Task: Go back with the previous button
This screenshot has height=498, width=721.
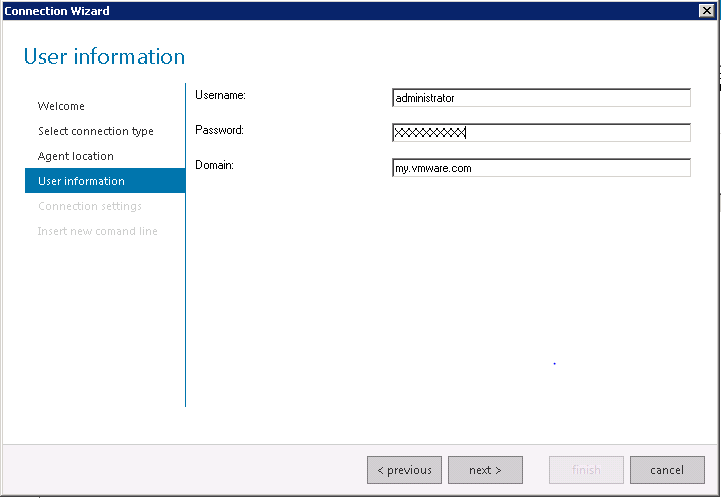Action: click(x=404, y=470)
